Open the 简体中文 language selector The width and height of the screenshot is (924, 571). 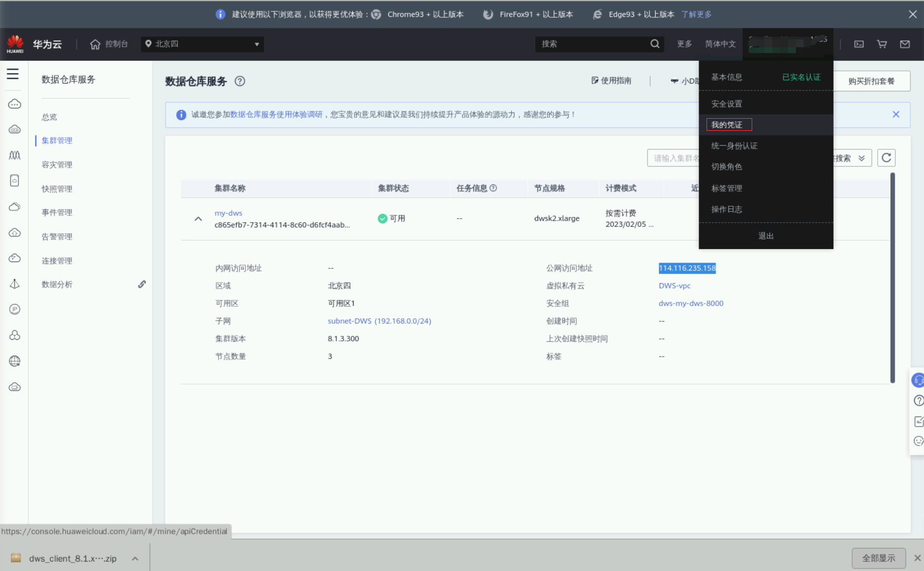tap(720, 44)
